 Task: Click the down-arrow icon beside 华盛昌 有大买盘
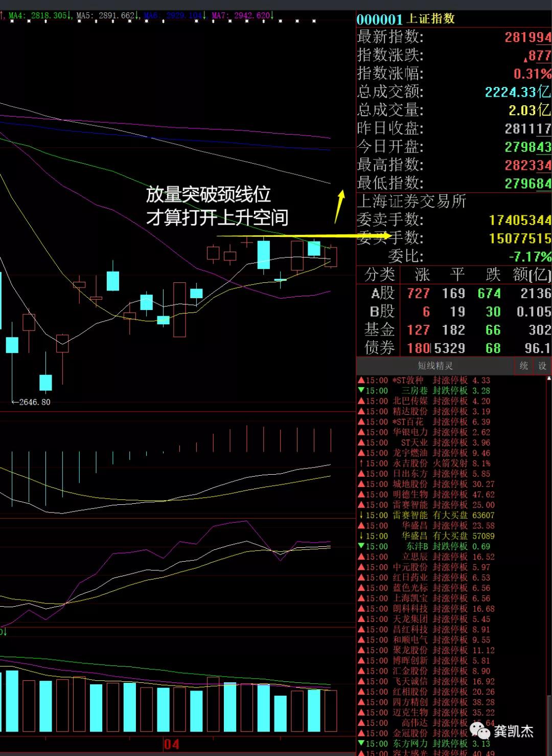coord(361,536)
